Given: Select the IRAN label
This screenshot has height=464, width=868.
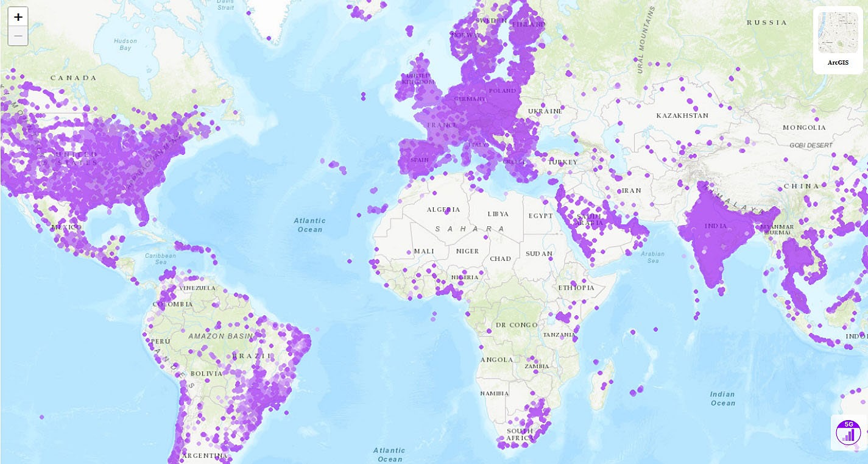Looking at the screenshot, I should 632,190.
